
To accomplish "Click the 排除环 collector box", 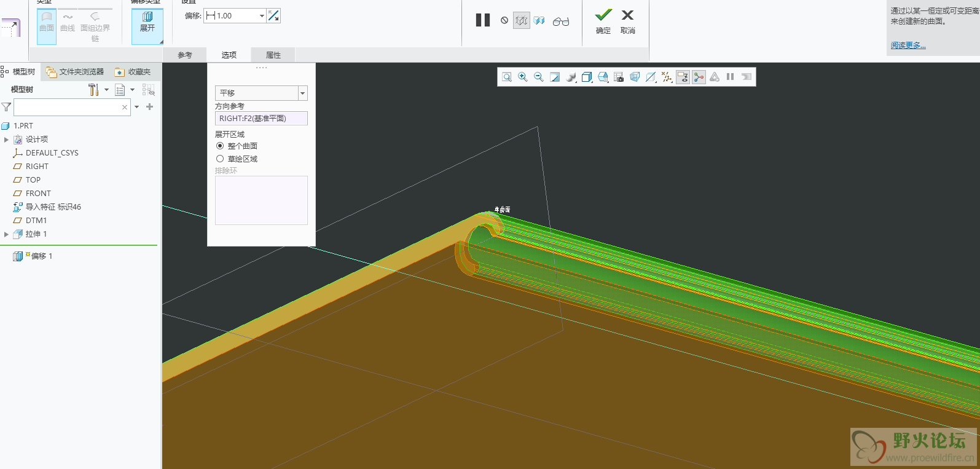I will pos(261,200).
